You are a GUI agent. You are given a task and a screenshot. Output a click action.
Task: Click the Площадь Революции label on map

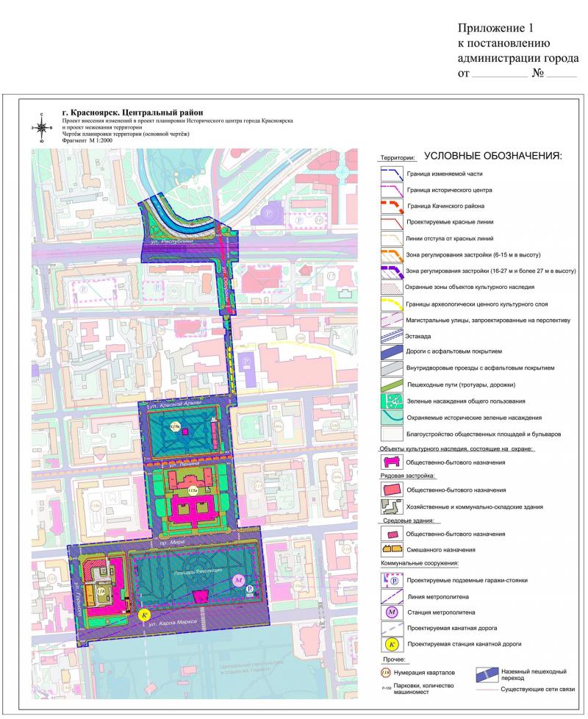198,572
